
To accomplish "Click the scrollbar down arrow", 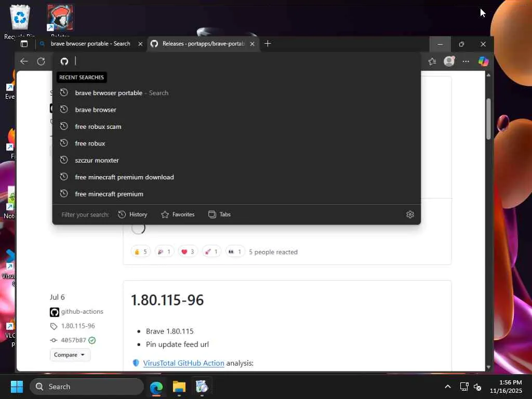I will click(x=488, y=367).
